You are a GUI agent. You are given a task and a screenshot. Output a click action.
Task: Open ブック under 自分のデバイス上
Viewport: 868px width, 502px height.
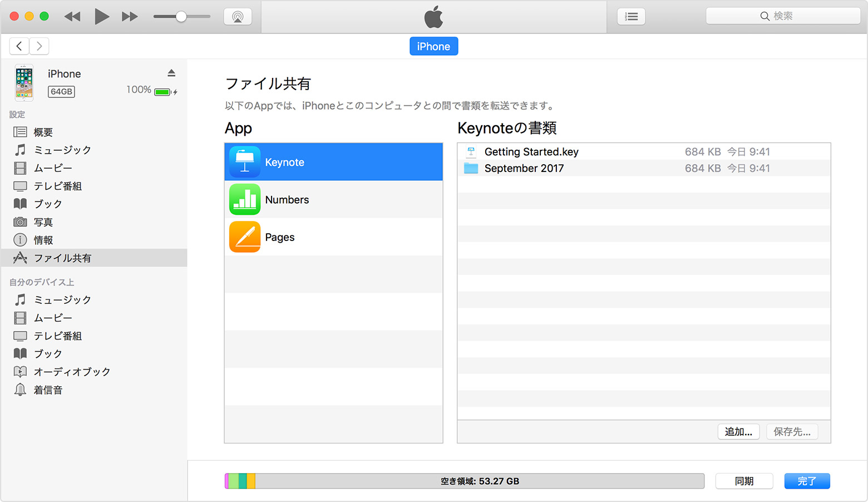93,353
